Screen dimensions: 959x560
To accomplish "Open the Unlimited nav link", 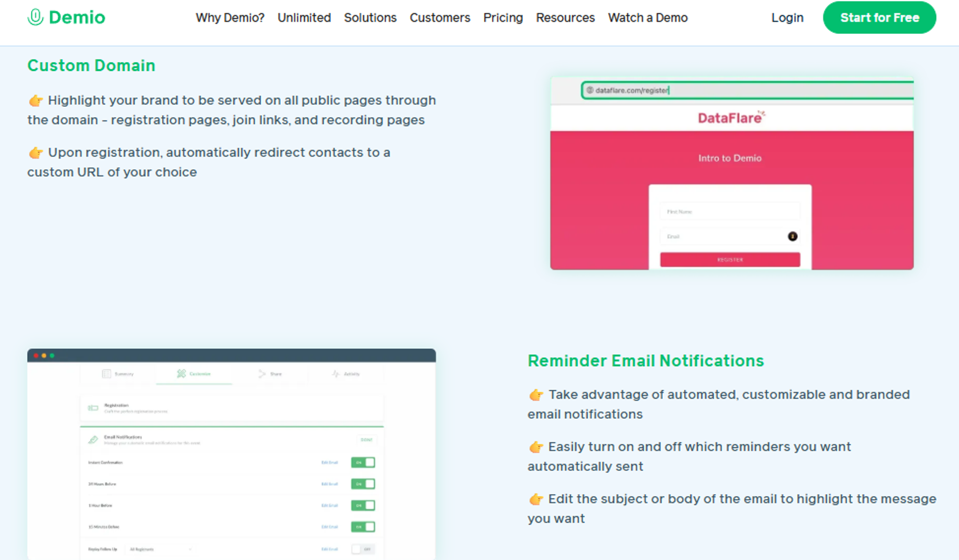I will point(304,18).
